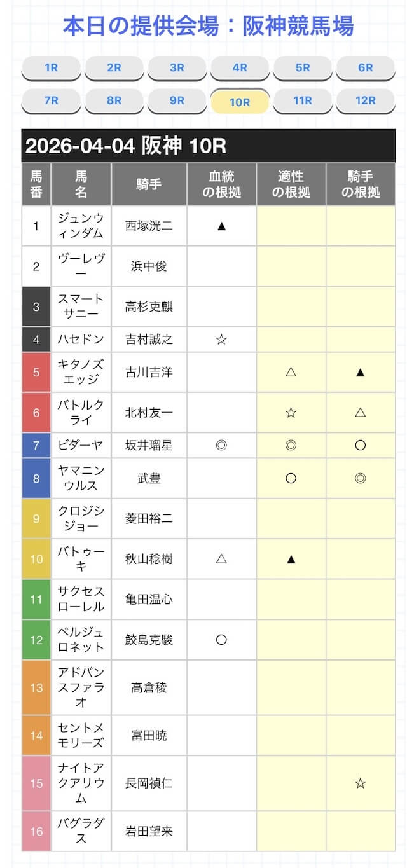Click the 血統の根拠 column header

(x=221, y=184)
